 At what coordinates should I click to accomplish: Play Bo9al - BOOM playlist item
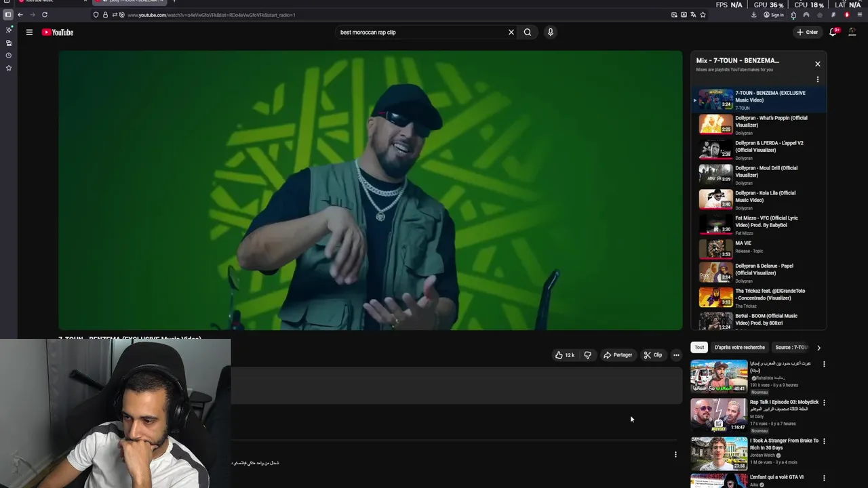click(x=758, y=321)
